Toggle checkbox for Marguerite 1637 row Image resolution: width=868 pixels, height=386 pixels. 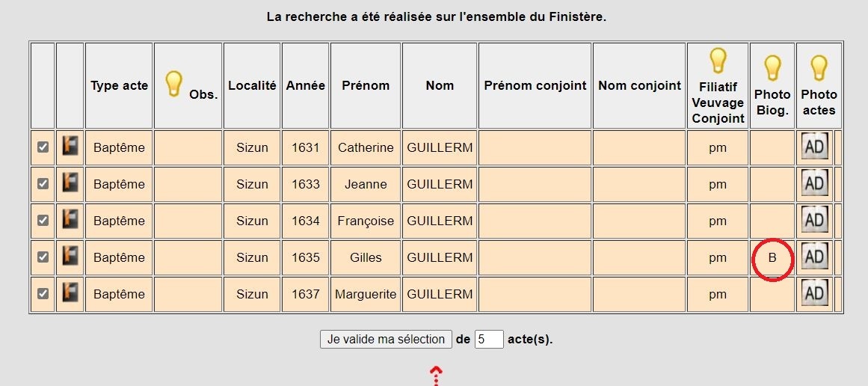pos(43,294)
